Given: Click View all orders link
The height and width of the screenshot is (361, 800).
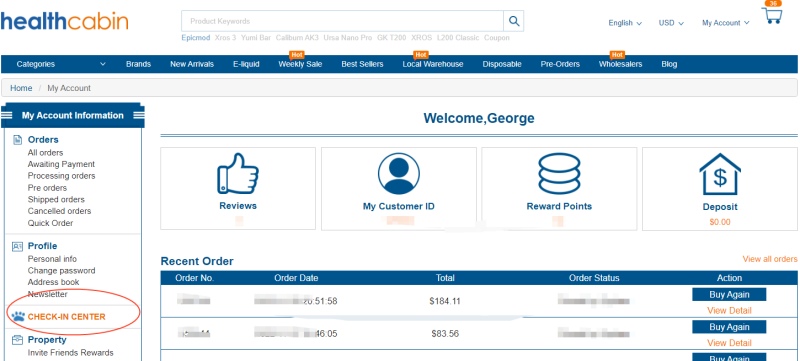Looking at the screenshot, I should (770, 259).
